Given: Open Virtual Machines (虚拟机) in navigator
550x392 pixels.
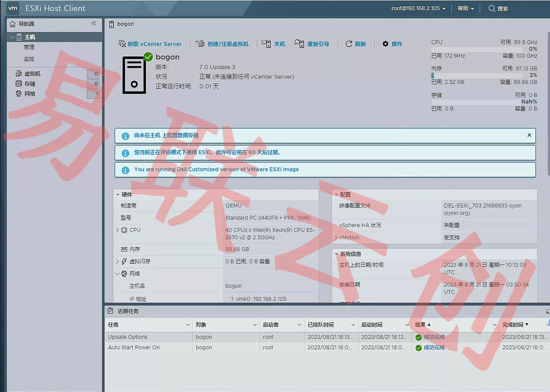Looking at the screenshot, I should click(x=32, y=74).
